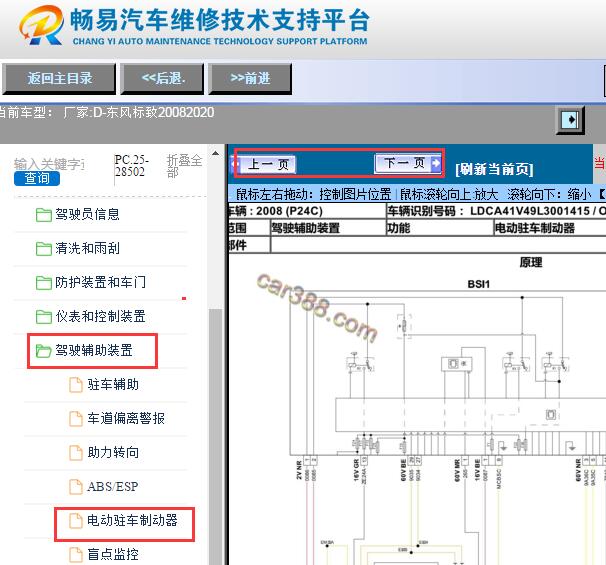Click folder icon beside 仪表和控制装置

44,317
